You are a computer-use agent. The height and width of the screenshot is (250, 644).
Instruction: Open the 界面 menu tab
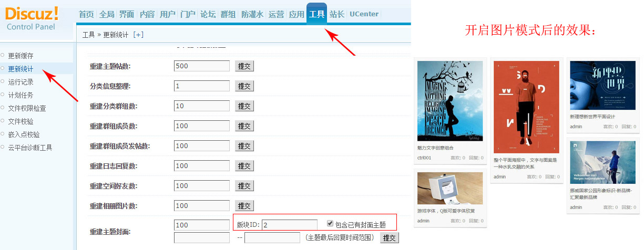(x=127, y=14)
